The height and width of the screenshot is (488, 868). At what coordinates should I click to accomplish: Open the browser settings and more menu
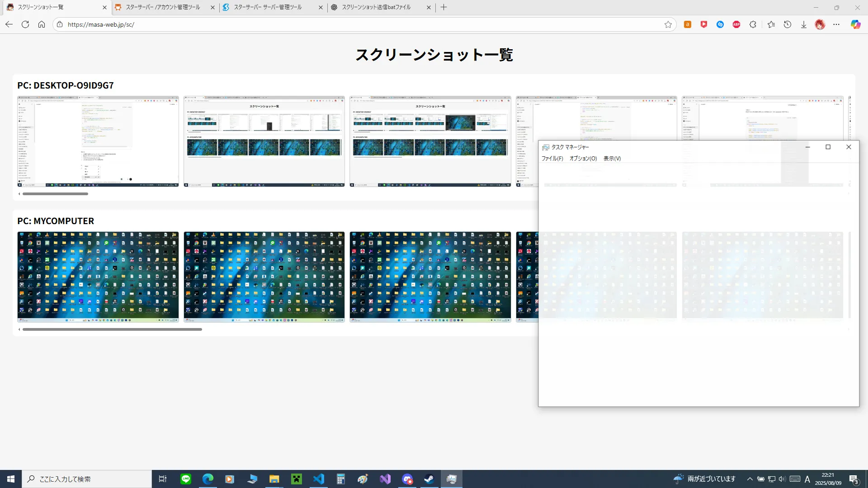(x=836, y=24)
